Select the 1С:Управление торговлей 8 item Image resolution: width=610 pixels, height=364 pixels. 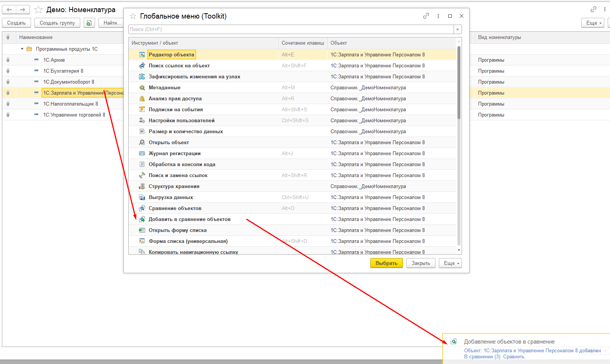point(74,115)
